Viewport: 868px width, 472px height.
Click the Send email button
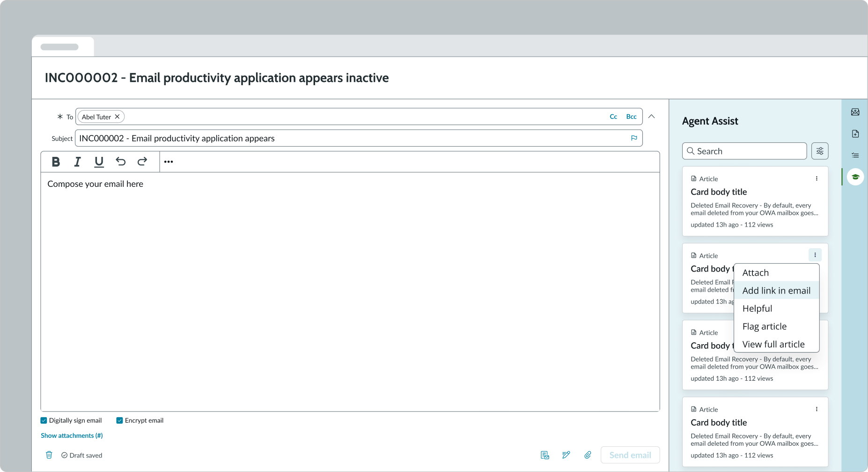(630, 455)
